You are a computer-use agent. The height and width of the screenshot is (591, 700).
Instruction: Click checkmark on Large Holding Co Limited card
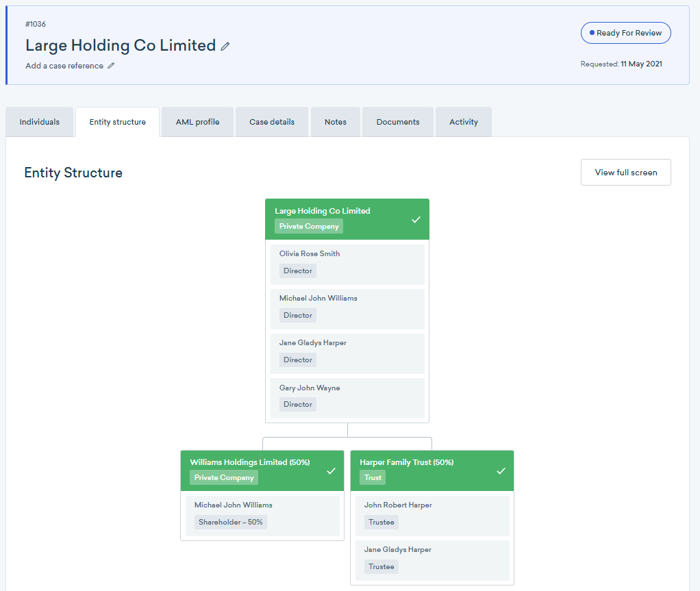(x=416, y=220)
